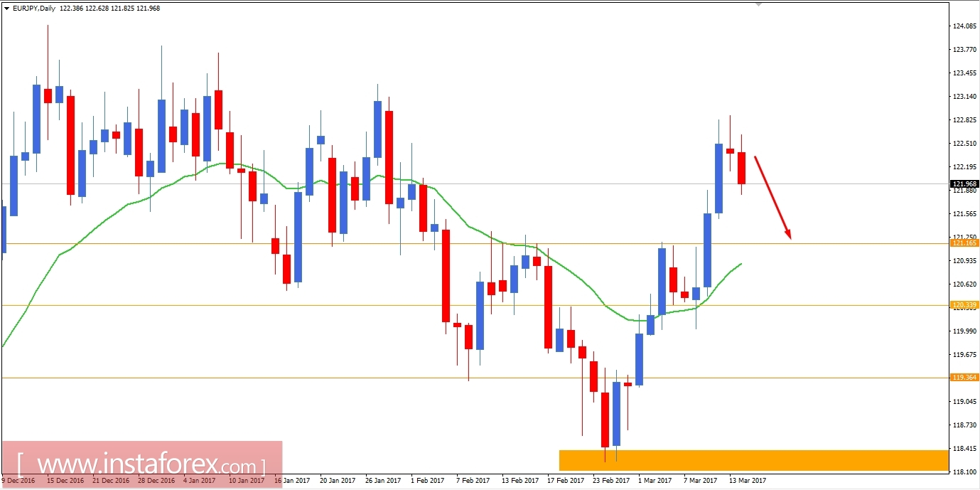This screenshot has height=490, width=980.
Task: Select the current price tag 121.968
Action: (x=964, y=183)
